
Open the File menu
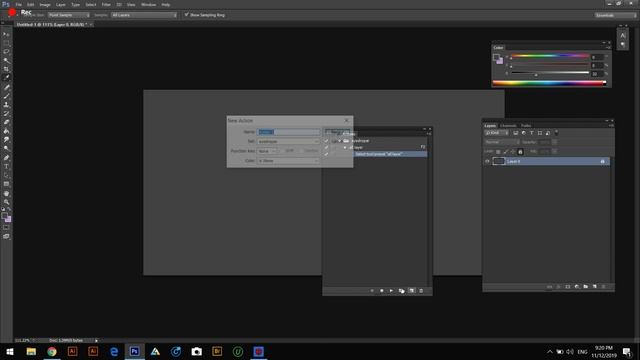click(19, 4)
